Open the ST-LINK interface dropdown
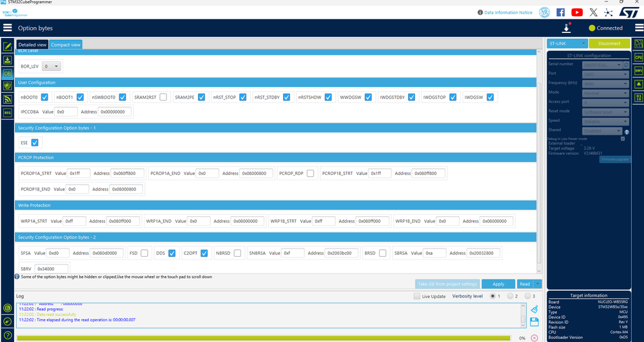Screen dimensions: 644x342 (x=567, y=43)
